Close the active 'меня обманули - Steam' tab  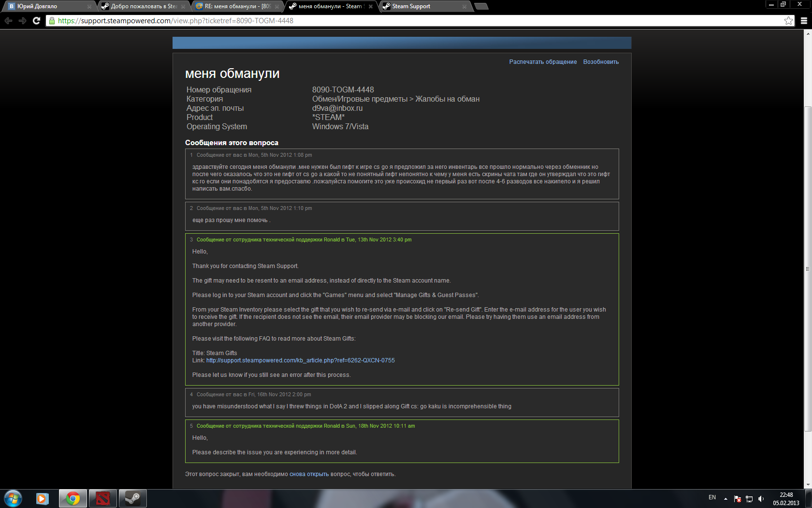click(x=371, y=7)
